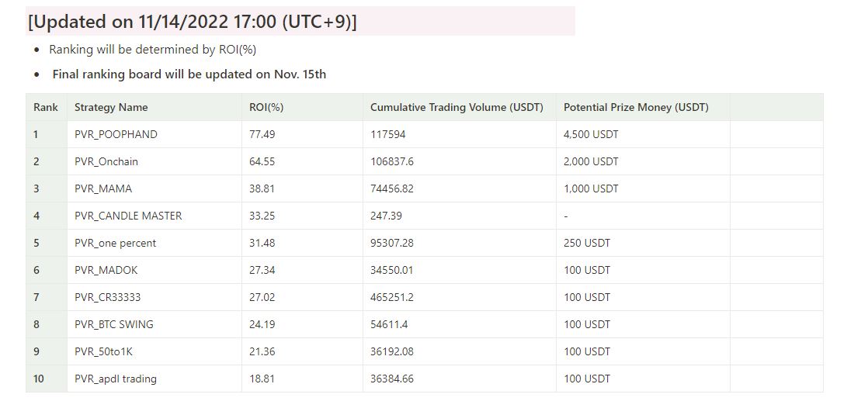Click the Final ranking board notice text
Image resolution: width=868 pixels, height=415 pixels.
click(189, 74)
